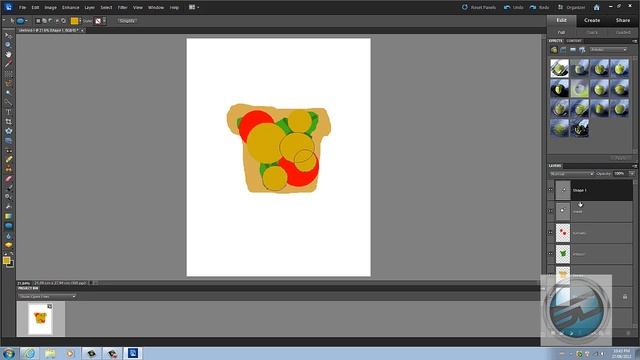Select the Gradient tool

click(8, 216)
